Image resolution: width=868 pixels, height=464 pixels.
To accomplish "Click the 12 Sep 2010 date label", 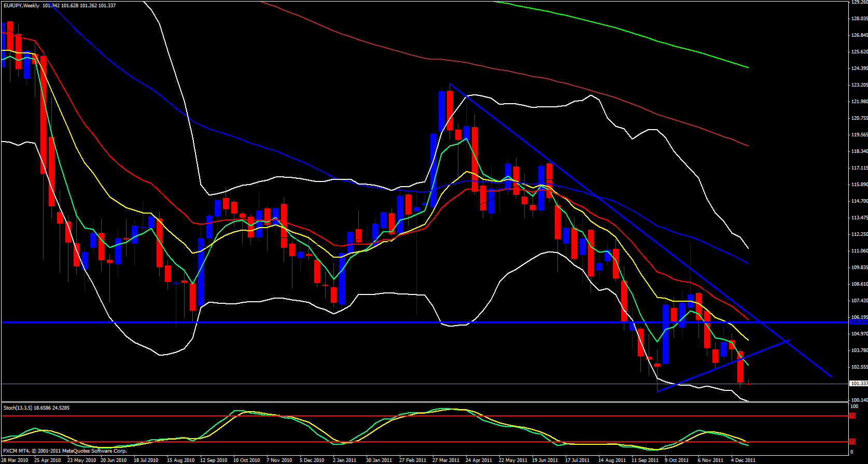I will tap(214, 460).
